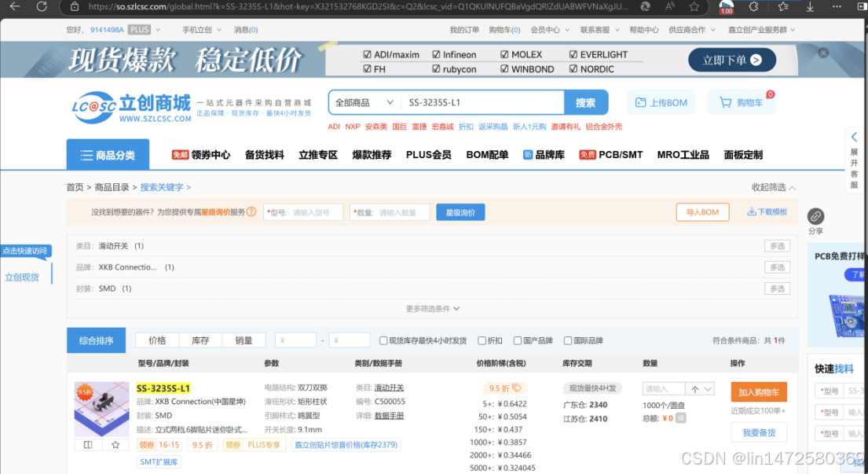Open PLUS会员 nav item
The image size is (868, 474).
pyautogui.click(x=428, y=155)
